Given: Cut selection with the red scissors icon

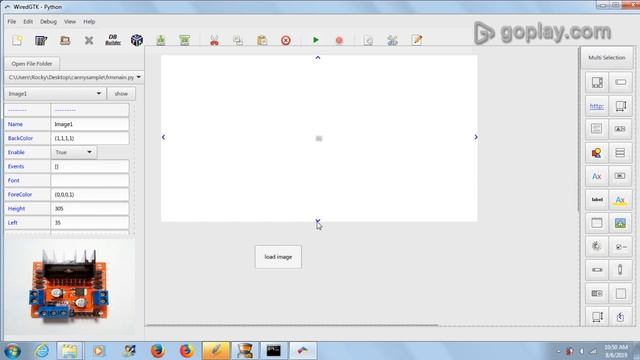Looking at the screenshot, I should (214, 40).
